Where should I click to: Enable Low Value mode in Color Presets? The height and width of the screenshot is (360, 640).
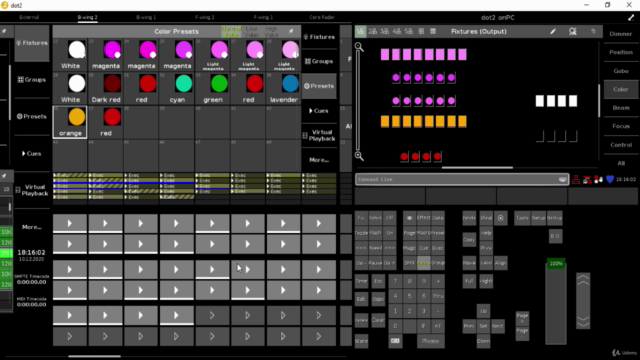click(251, 31)
